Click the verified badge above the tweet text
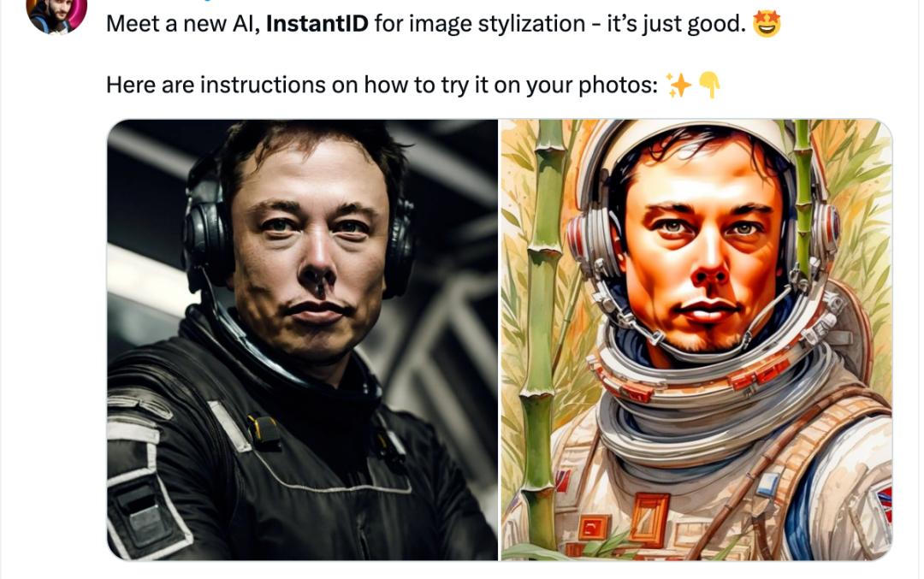Image resolution: width=924 pixels, height=579 pixels. 207,1
